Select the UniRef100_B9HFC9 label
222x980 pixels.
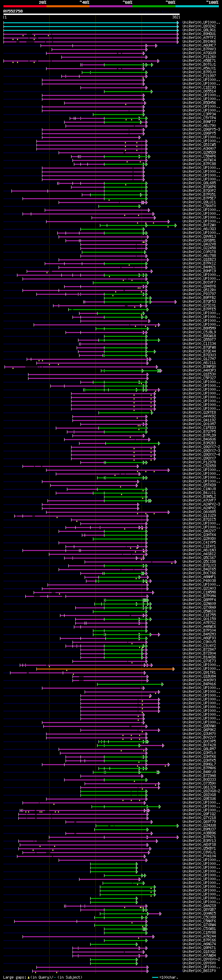pos(199,271)
